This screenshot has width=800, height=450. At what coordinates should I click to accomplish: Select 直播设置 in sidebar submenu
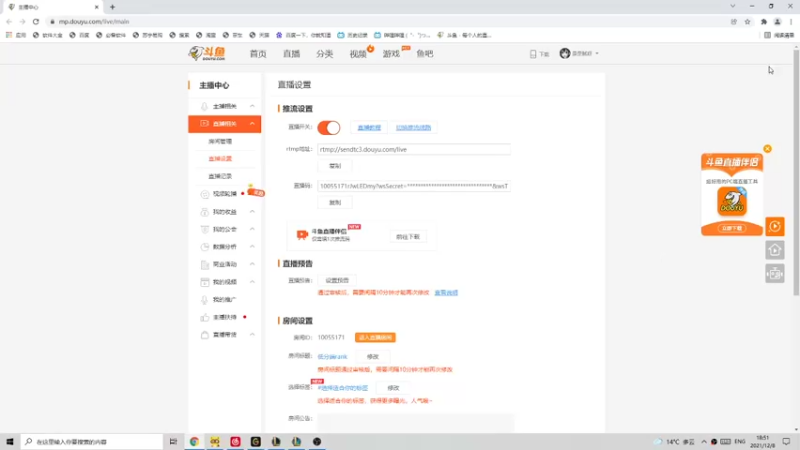coord(220,159)
